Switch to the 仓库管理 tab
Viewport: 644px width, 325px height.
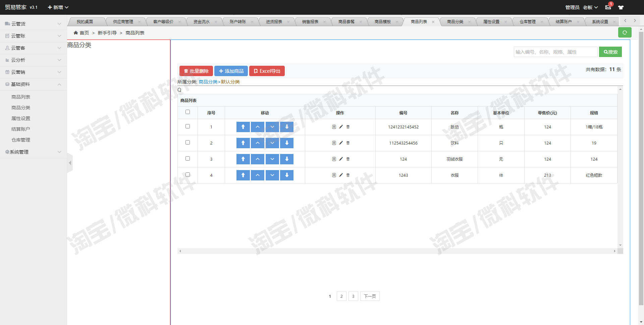527,22
